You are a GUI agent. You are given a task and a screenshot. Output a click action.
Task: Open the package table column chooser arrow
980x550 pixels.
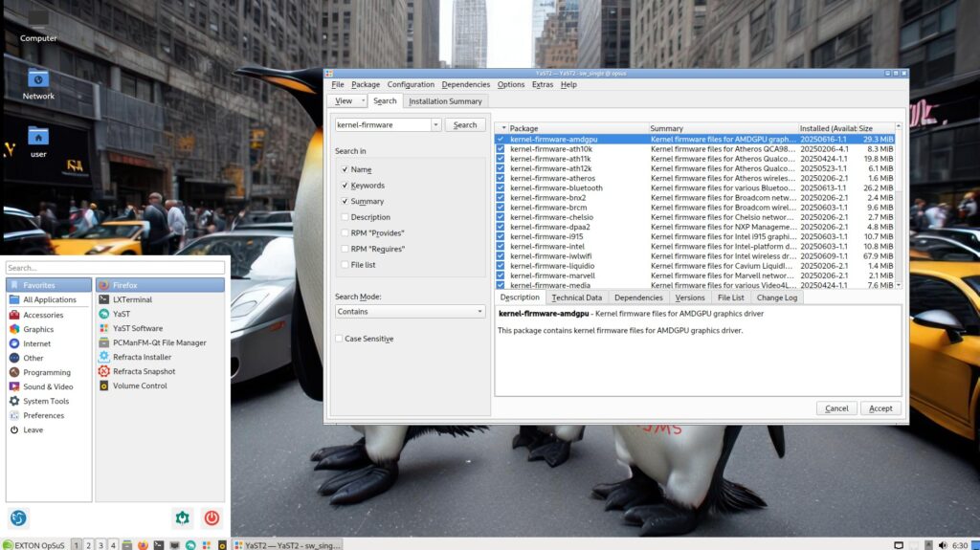pyautogui.click(x=503, y=128)
